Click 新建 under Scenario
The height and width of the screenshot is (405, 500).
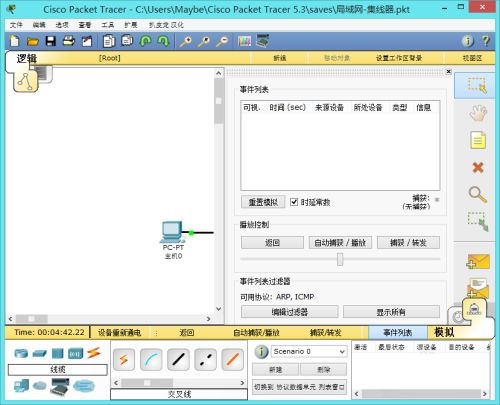click(x=275, y=369)
